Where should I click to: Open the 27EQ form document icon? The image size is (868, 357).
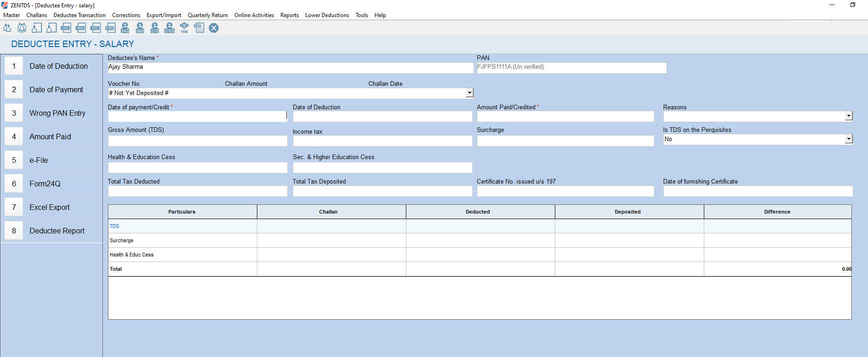click(x=110, y=28)
